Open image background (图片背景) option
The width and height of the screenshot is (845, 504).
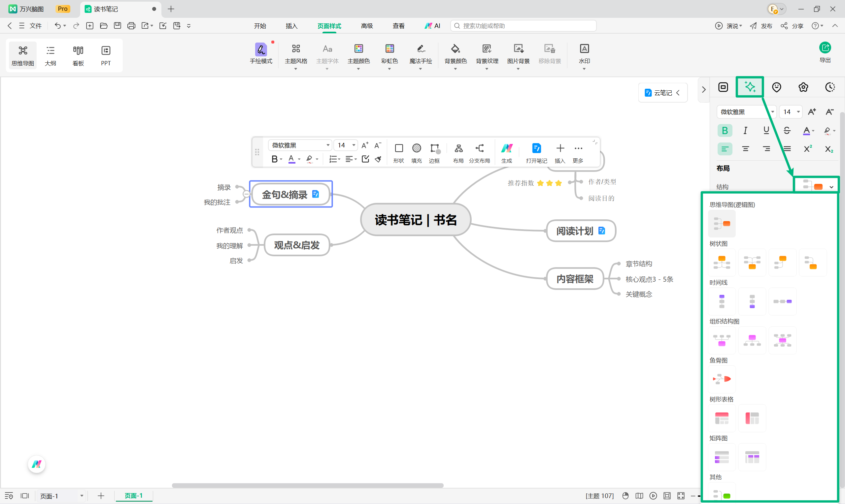518,56
